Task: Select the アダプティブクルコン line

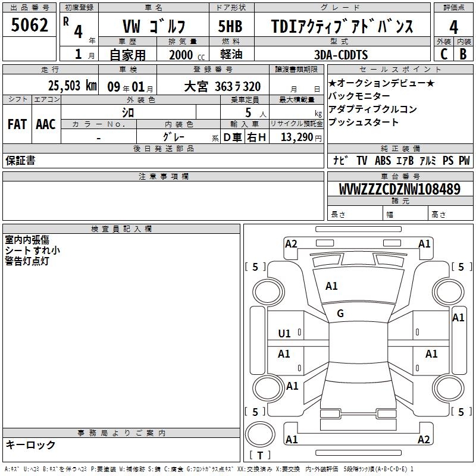Action: 373,109
